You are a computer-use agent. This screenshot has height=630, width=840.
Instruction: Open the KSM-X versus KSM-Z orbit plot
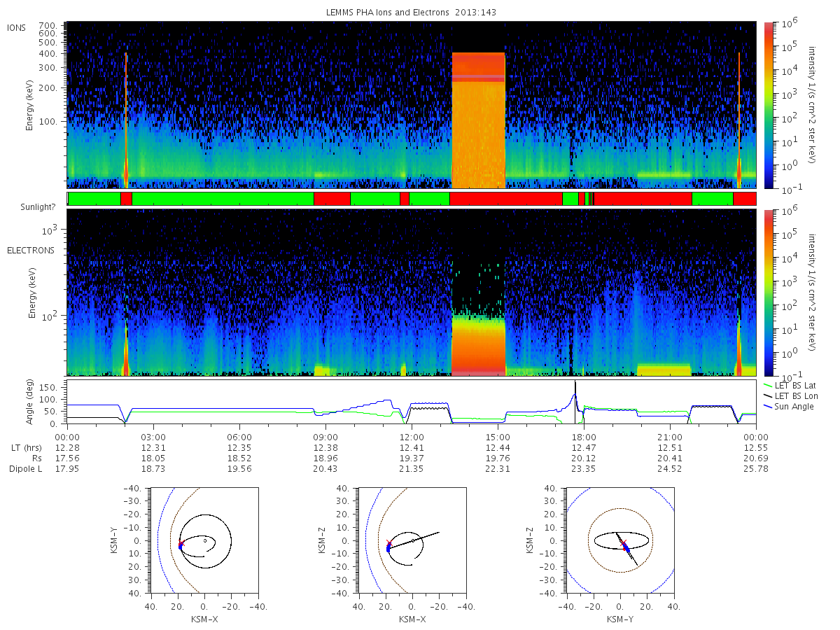pyautogui.click(x=412, y=540)
